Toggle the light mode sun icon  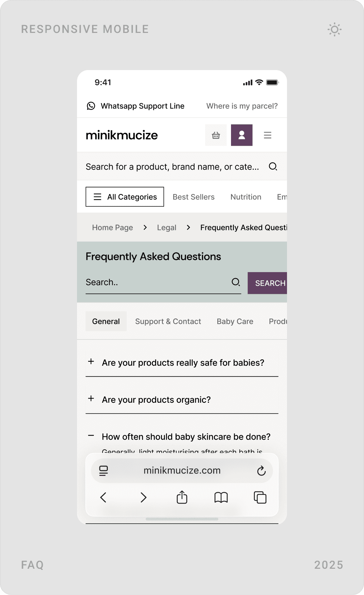click(x=334, y=29)
